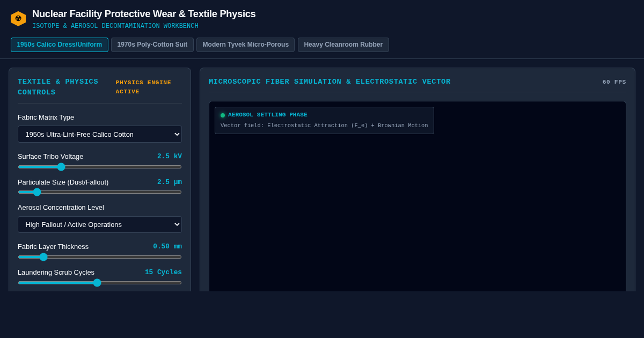This screenshot has width=644, height=338.
Task: Click the '15 Cycles' value
Action: click(163, 273)
